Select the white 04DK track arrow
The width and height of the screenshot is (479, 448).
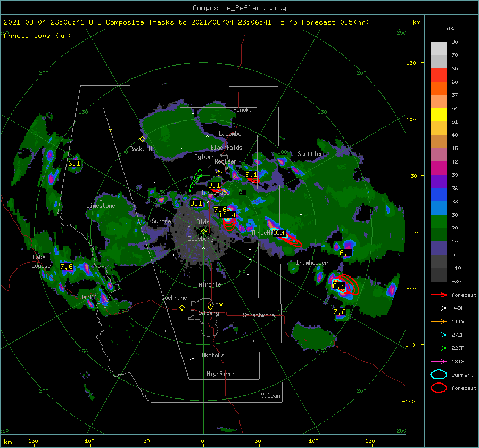439,308
